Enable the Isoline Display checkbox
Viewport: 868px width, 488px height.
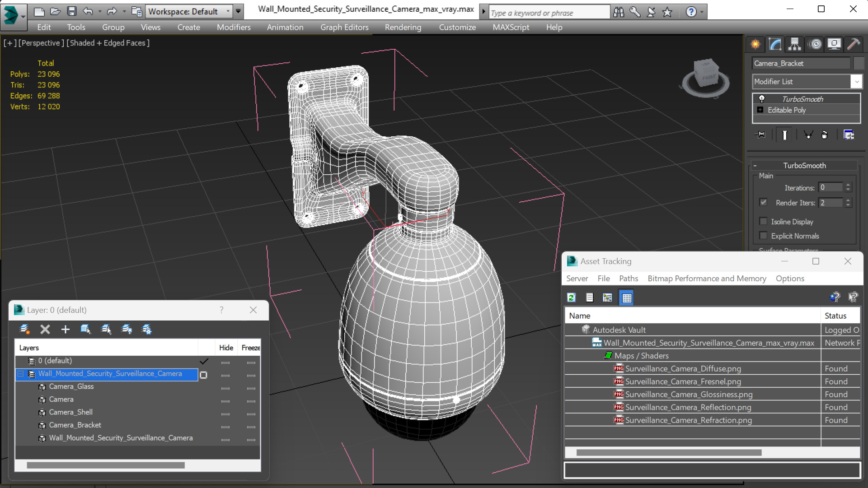click(x=764, y=221)
